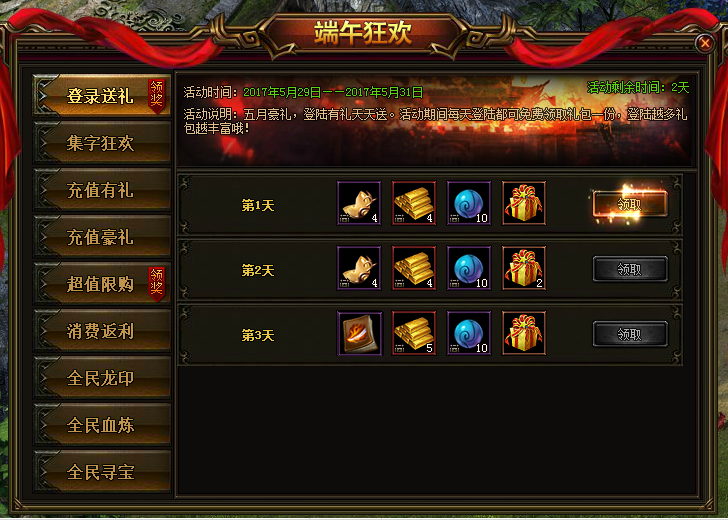Viewport: 728px width, 520px height.
Task: Close the 端午狂欢 event window
Action: (x=705, y=43)
